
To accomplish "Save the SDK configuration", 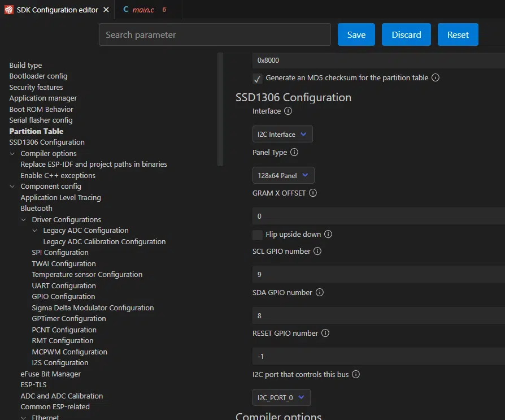I will (x=356, y=34).
